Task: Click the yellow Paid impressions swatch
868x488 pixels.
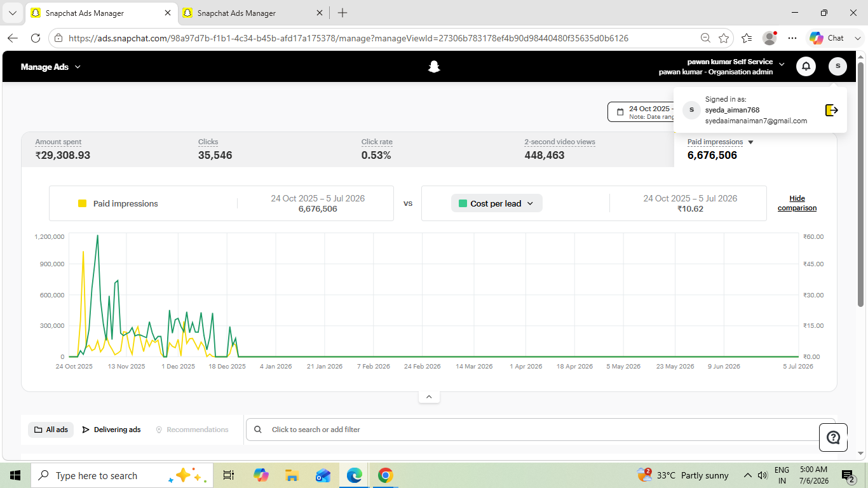Action: click(x=82, y=203)
